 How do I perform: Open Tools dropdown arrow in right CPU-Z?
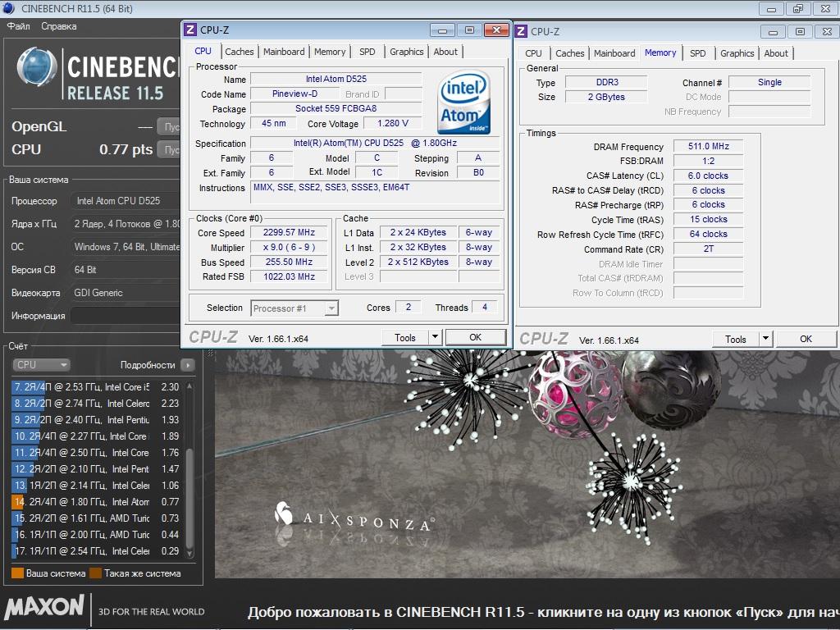(766, 339)
